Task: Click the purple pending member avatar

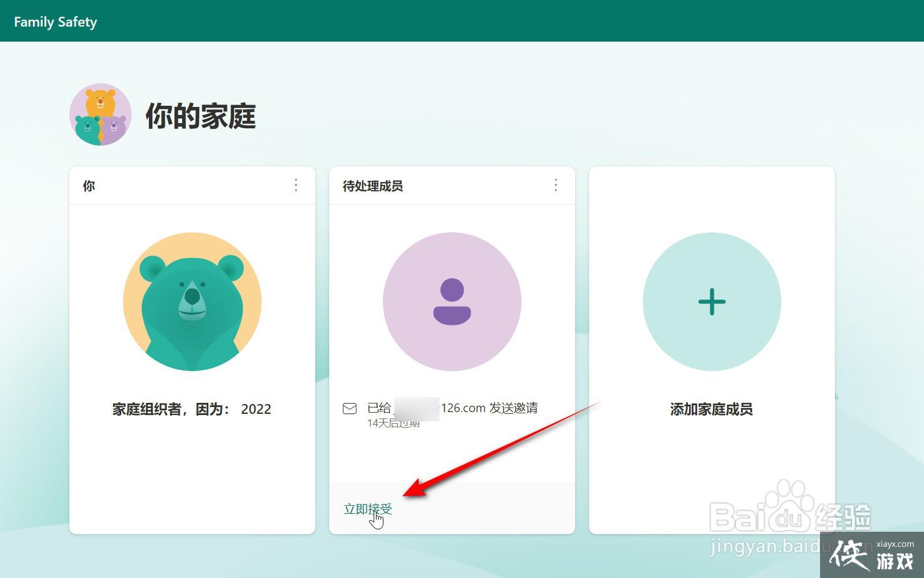Action: (452, 302)
